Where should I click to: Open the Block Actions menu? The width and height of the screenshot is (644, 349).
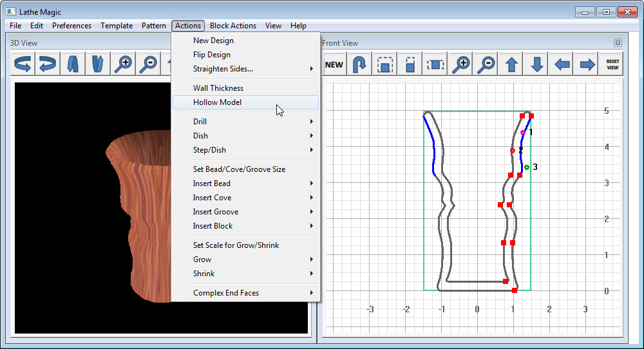coord(232,26)
